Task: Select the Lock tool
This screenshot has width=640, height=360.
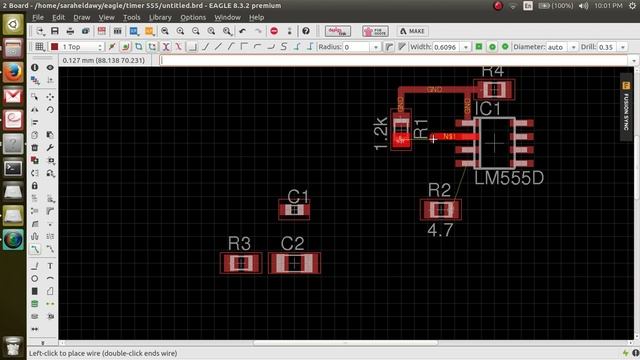Action: coord(35,186)
